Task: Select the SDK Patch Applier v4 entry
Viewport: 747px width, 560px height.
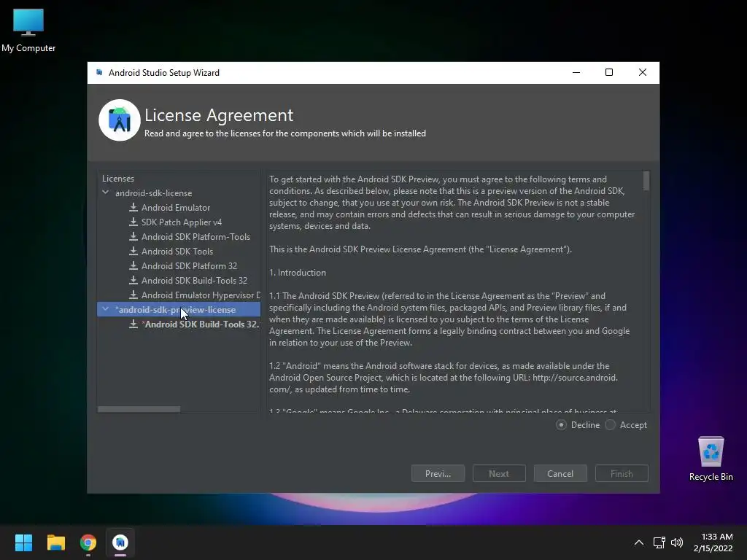Action: coord(182,222)
